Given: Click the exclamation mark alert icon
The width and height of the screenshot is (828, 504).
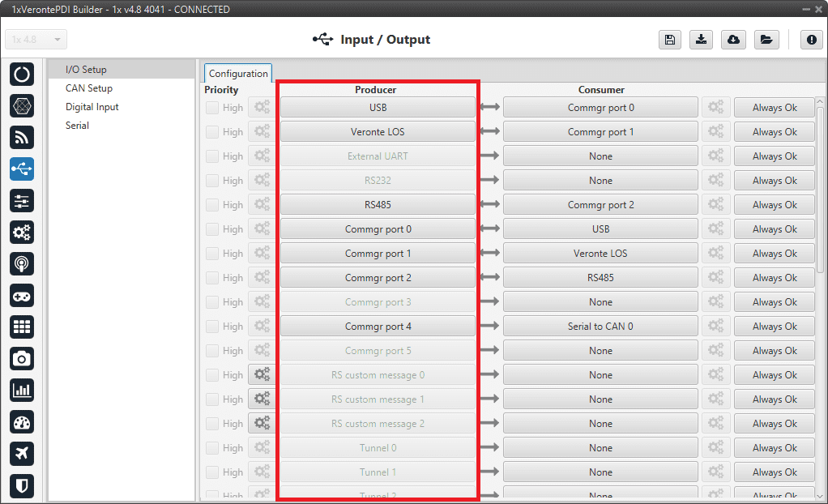Looking at the screenshot, I should click(x=811, y=40).
